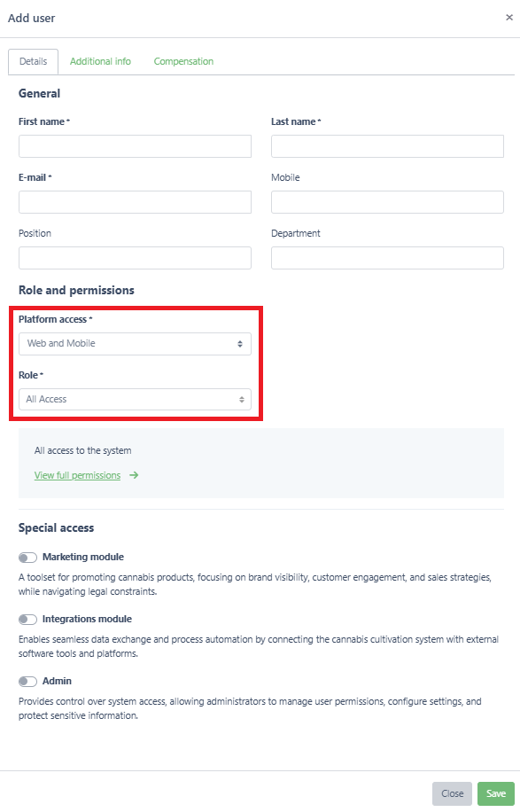Close the Add user dialog with X icon

(x=509, y=18)
